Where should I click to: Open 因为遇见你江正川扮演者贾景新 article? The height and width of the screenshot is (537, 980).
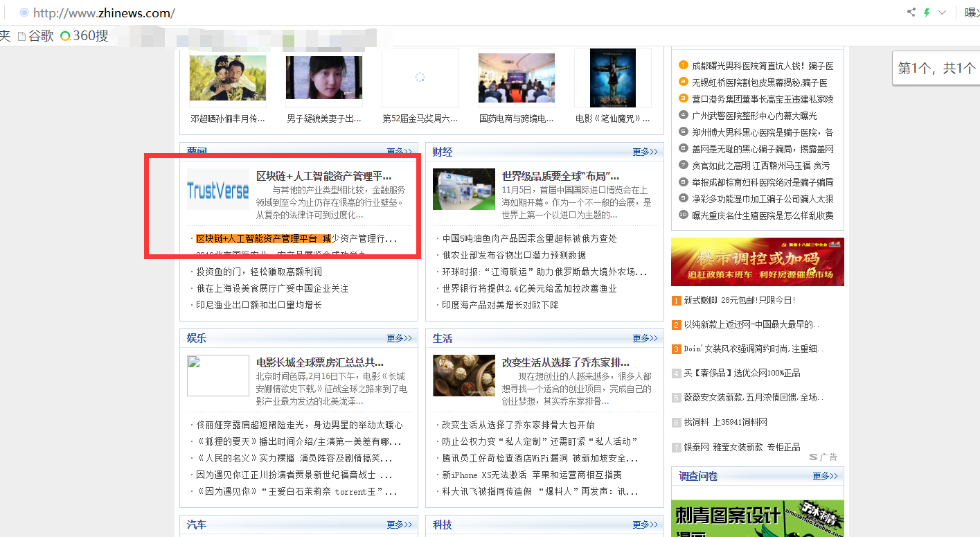coord(294,475)
